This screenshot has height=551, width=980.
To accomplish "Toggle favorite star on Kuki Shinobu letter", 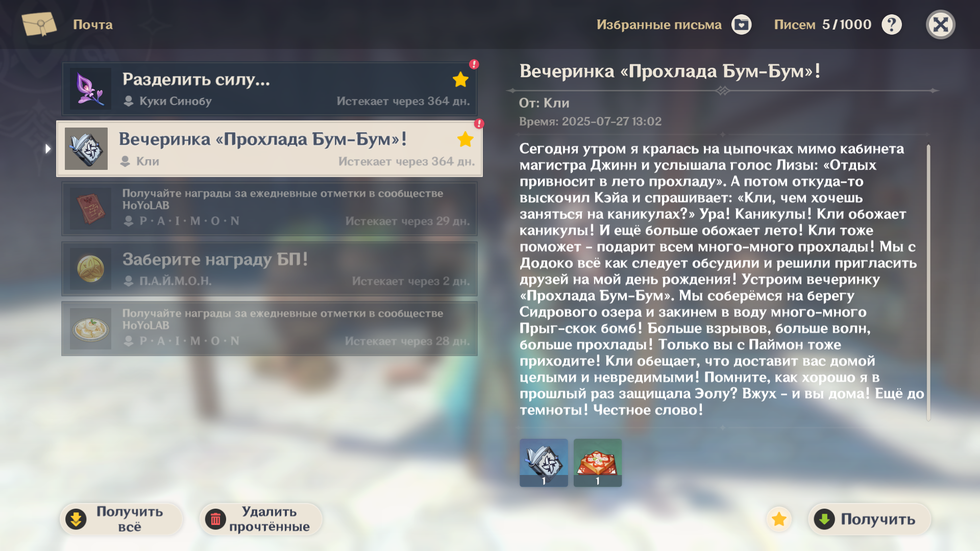I will (460, 79).
